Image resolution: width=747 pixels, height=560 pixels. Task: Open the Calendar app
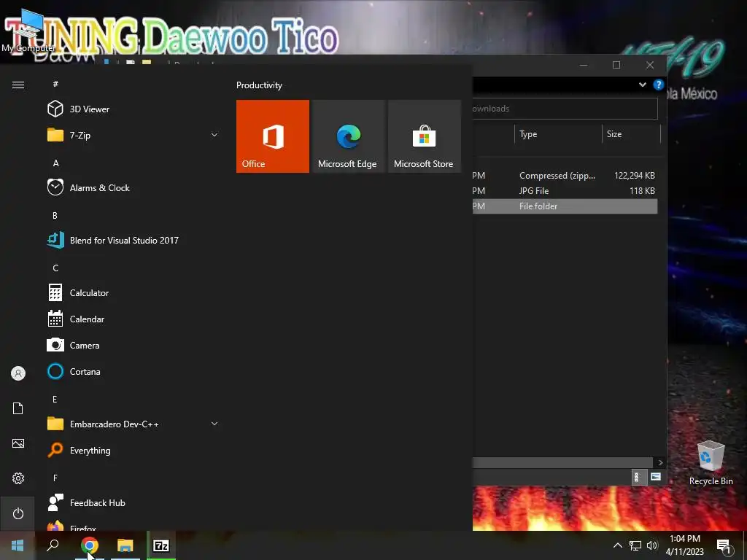133,319
